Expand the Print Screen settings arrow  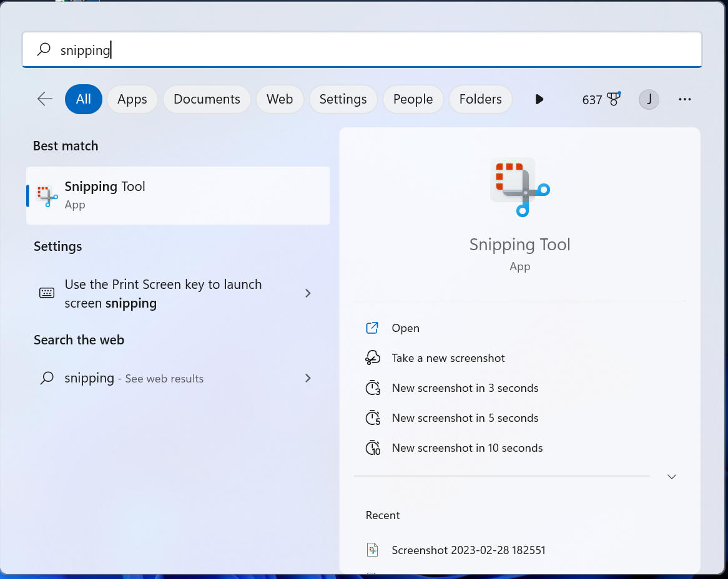click(x=307, y=293)
